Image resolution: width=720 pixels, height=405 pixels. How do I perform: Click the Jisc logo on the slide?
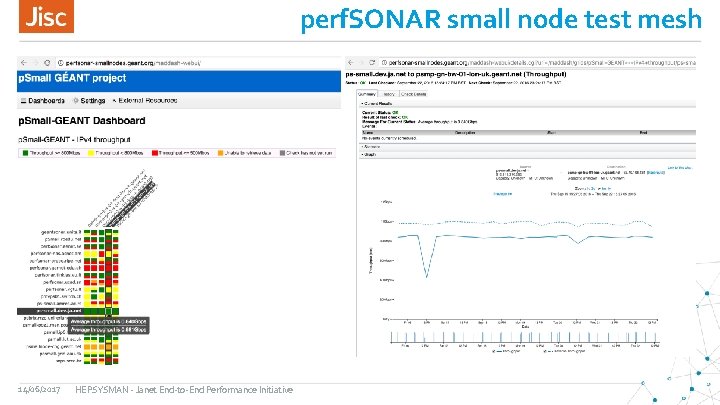pos(46,17)
